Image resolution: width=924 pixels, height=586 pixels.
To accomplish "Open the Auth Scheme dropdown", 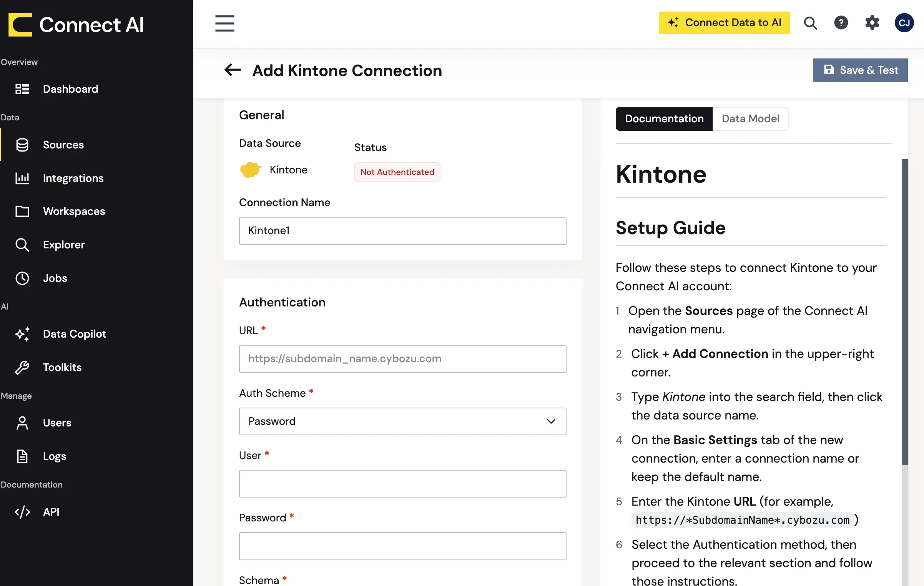I will click(402, 421).
